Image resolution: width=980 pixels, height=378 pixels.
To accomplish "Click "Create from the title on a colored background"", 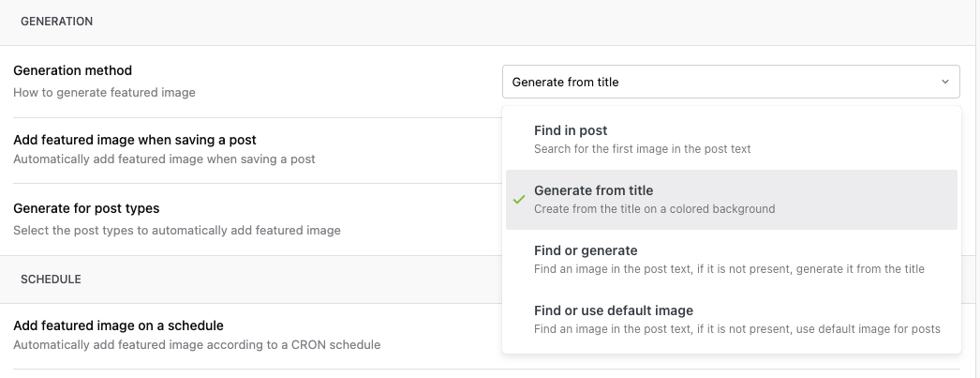I will pos(654,208).
